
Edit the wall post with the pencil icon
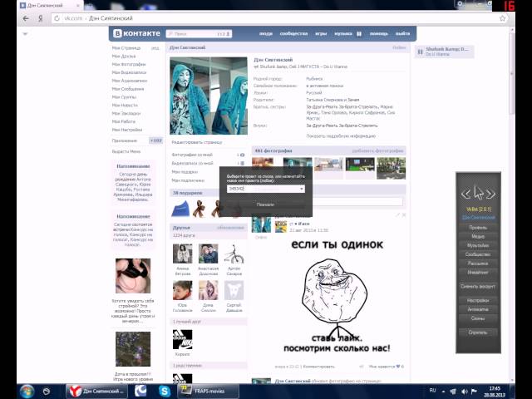point(397,215)
